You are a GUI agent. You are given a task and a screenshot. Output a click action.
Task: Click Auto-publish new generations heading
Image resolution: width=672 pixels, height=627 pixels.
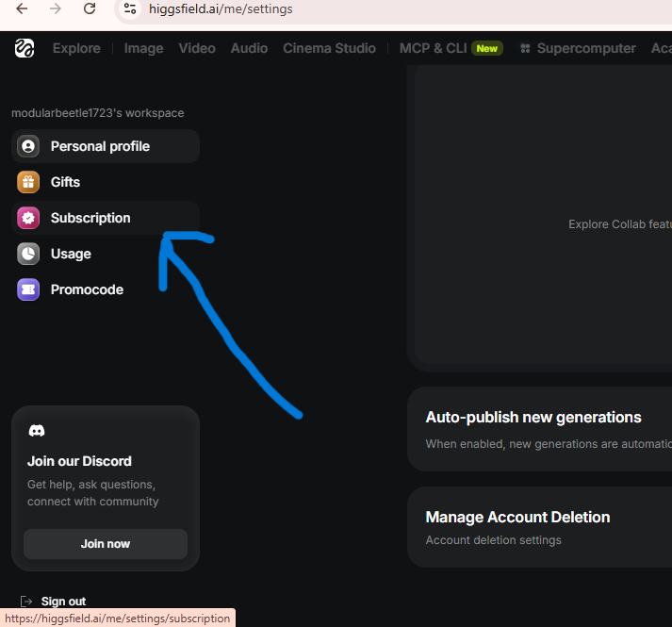point(533,417)
